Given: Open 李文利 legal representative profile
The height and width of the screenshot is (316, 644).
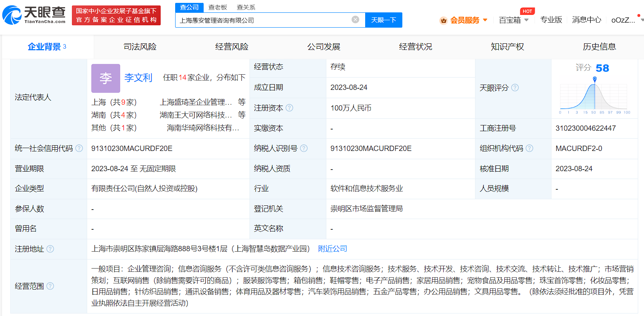Looking at the screenshot, I should tap(138, 78).
